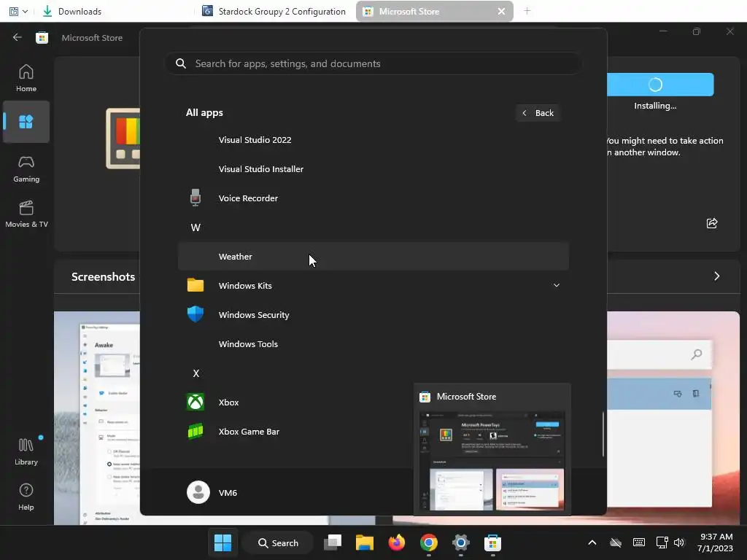Open the Gaming section in Store sidebar
The image size is (747, 560).
26,168
